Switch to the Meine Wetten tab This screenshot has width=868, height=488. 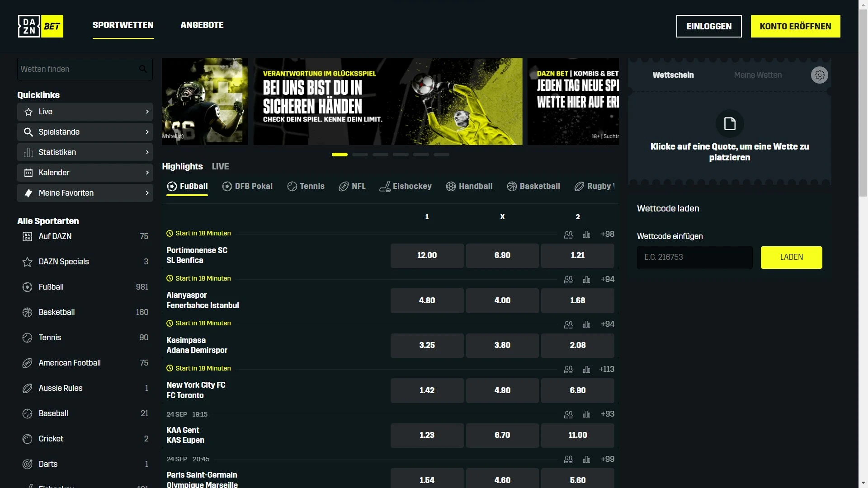758,75
